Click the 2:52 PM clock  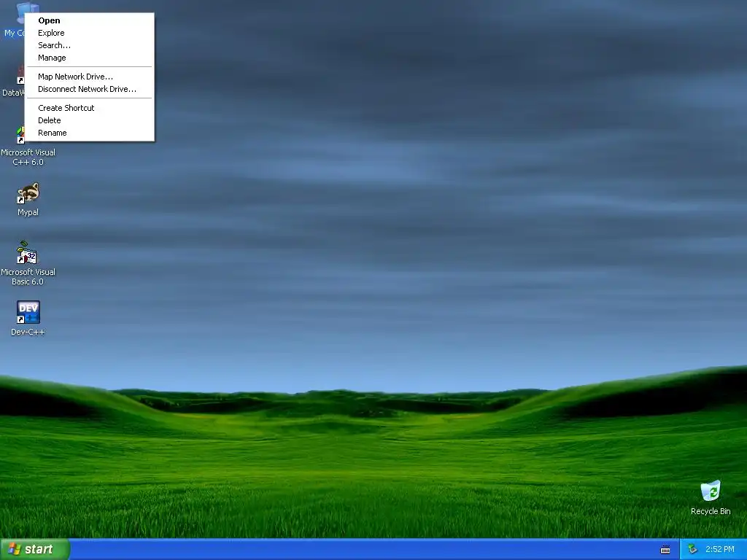click(720, 550)
